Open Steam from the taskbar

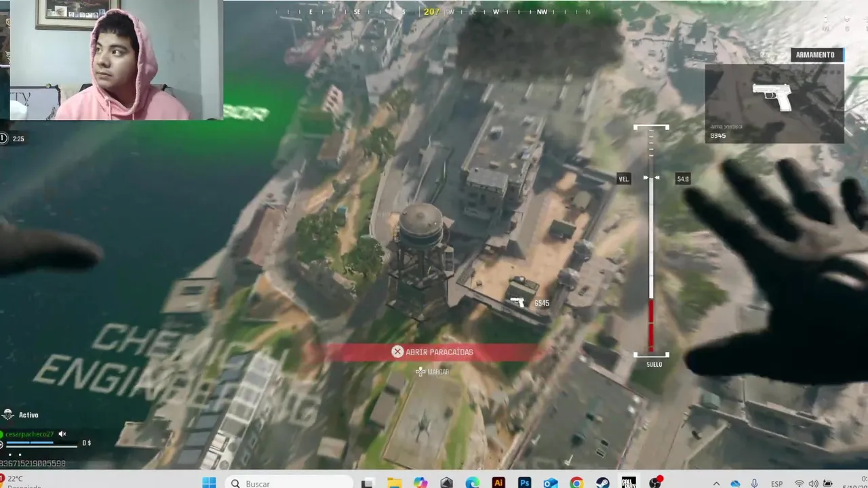point(602,483)
